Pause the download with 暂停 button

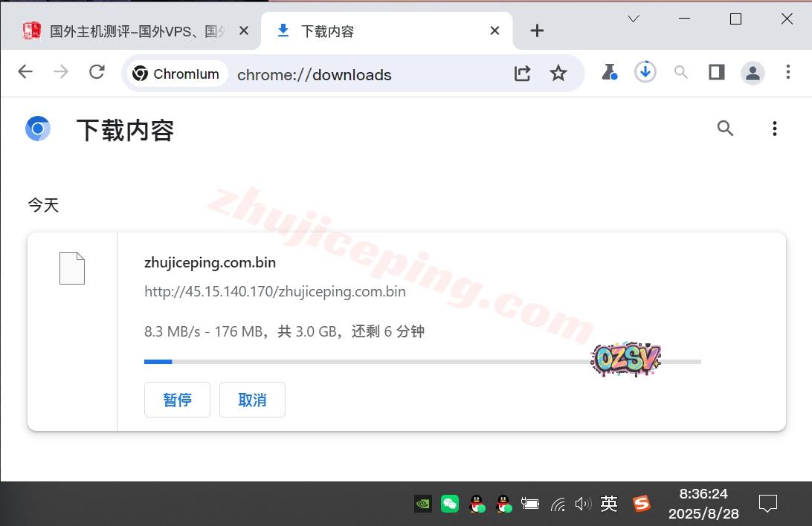(177, 400)
